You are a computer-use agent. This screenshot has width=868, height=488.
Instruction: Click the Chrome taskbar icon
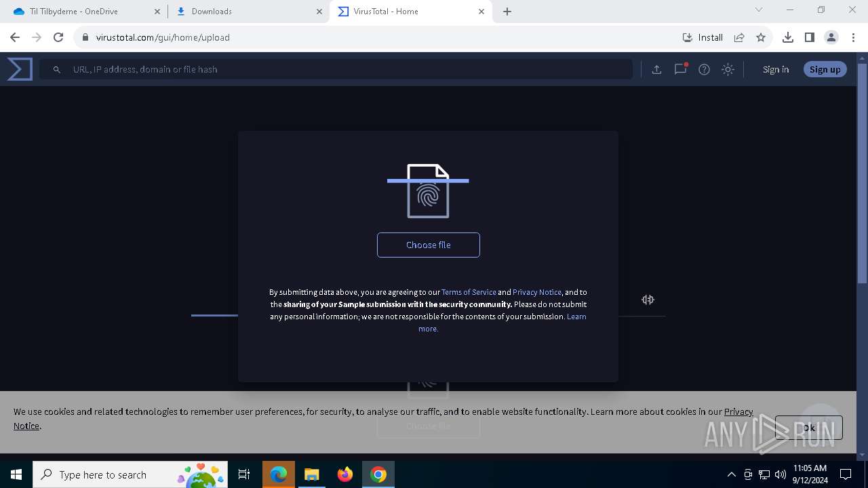click(378, 474)
